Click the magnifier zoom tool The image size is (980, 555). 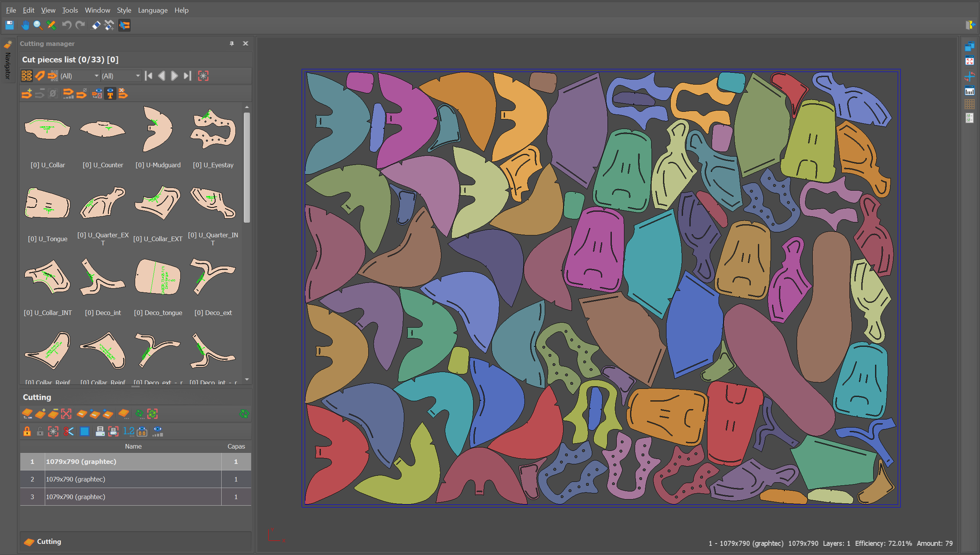click(38, 25)
